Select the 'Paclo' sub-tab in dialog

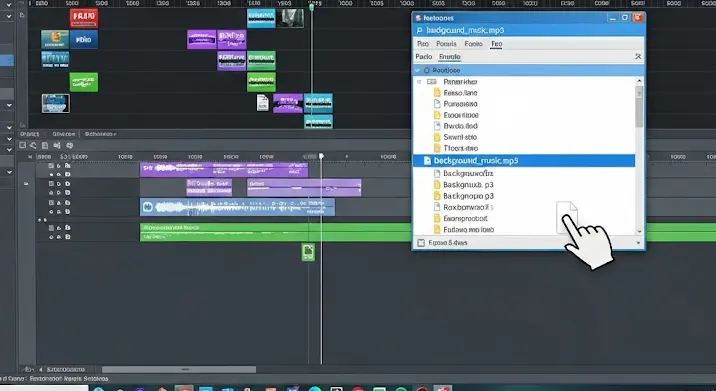click(x=424, y=57)
